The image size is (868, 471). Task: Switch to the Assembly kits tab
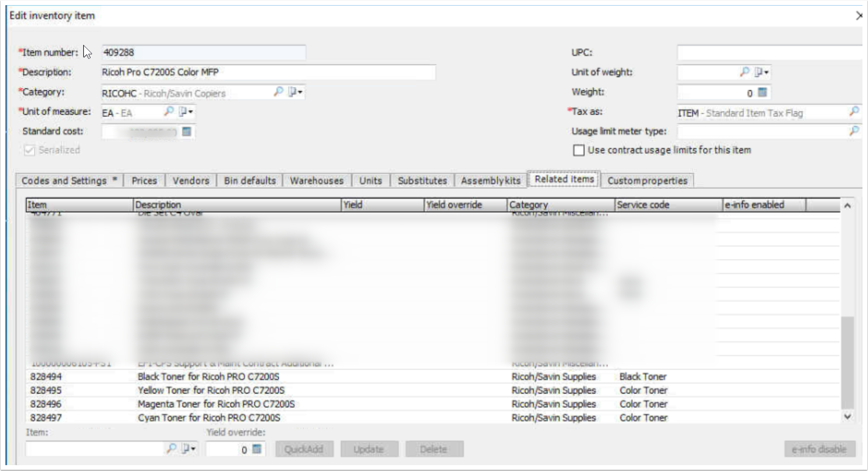491,181
